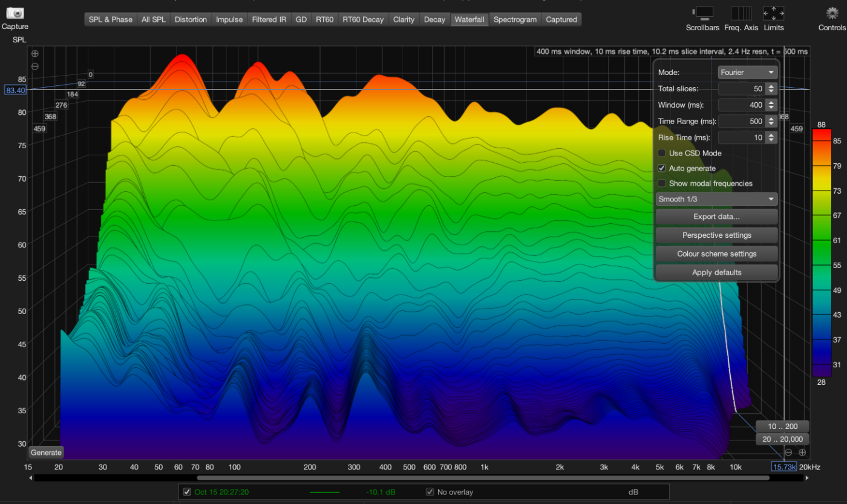Enable Show modal frequencies checkbox
Image resolution: width=847 pixels, height=504 pixels.
[x=662, y=183]
